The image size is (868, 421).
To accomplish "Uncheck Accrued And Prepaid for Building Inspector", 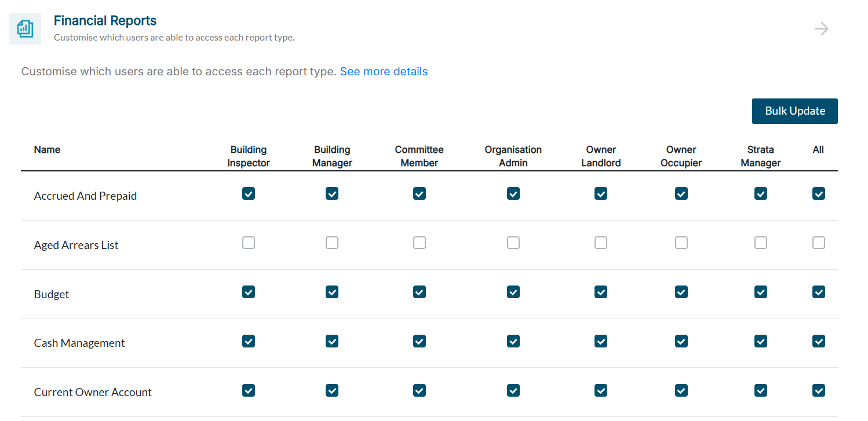I will click(x=249, y=193).
